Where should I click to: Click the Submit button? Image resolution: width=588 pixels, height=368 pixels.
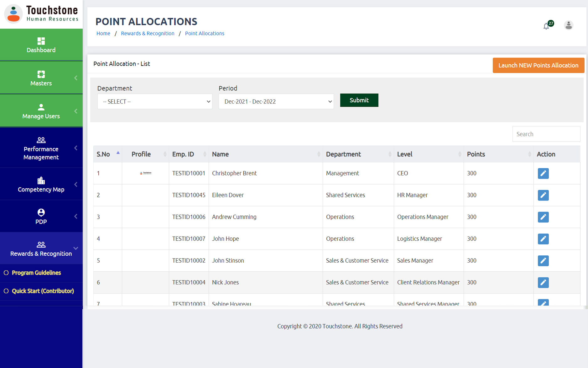(359, 100)
